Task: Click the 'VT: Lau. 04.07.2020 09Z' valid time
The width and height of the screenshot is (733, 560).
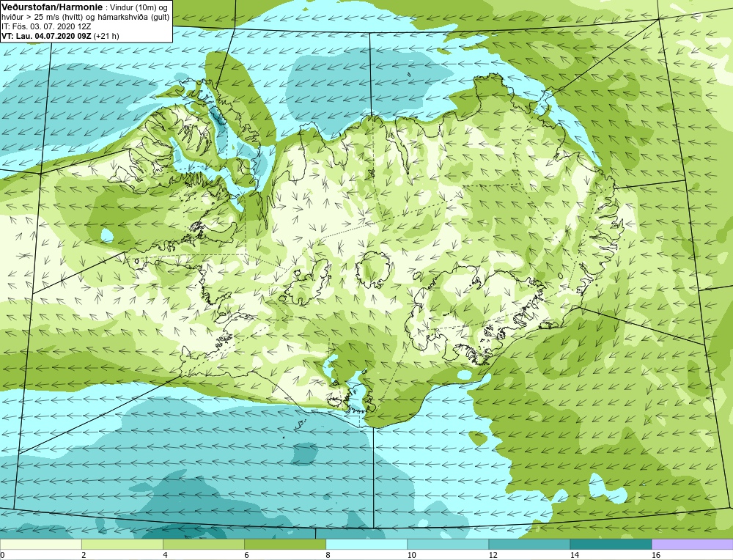Action: (47, 36)
